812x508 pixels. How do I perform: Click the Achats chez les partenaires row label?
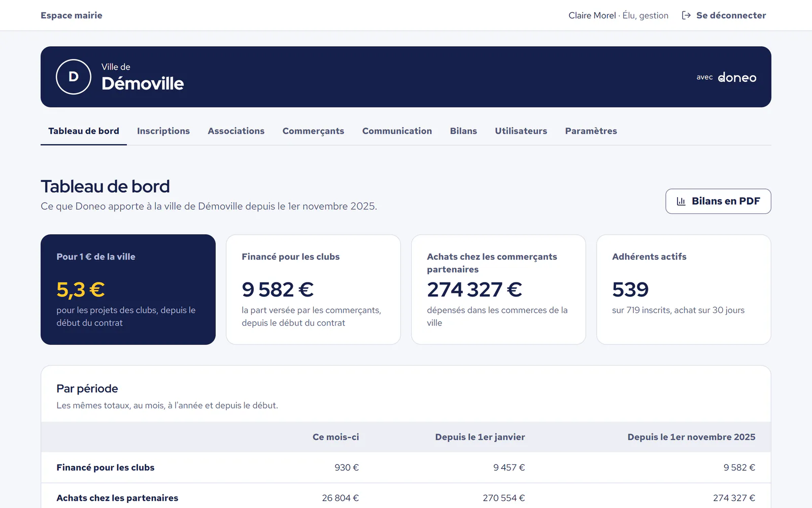117,498
